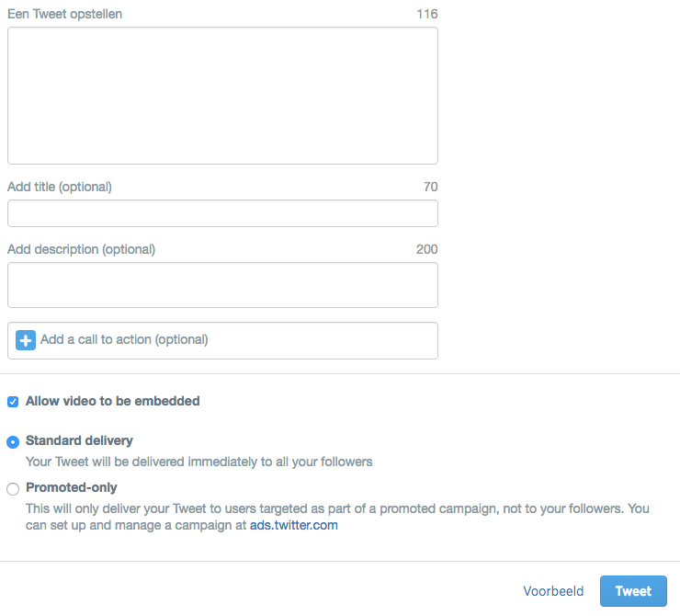Click the Add description (optional) label
This screenshot has height=616, width=680.
(x=81, y=249)
